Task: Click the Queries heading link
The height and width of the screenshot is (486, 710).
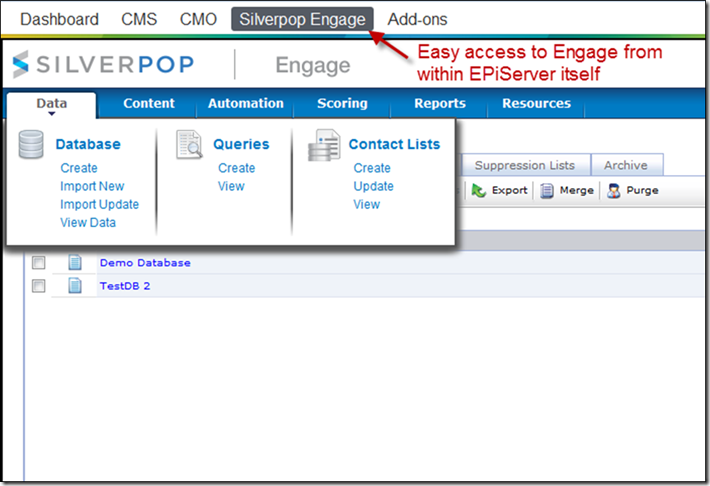Action: point(241,144)
